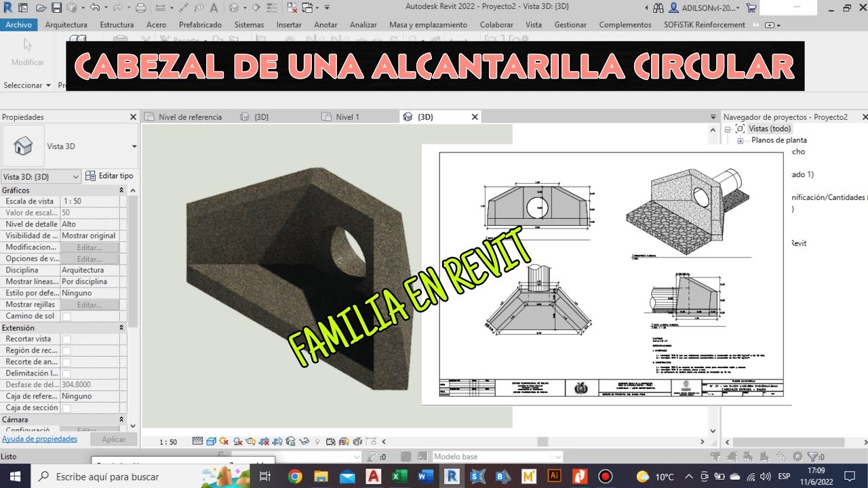Click Editar button for Modificacion...
Image resolution: width=868 pixels, height=488 pixels.
[x=90, y=247]
